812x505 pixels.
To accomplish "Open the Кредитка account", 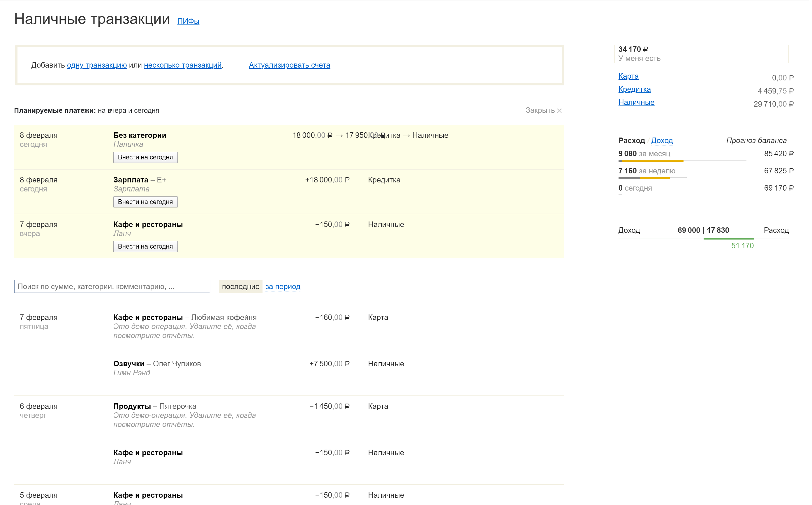I will click(634, 89).
